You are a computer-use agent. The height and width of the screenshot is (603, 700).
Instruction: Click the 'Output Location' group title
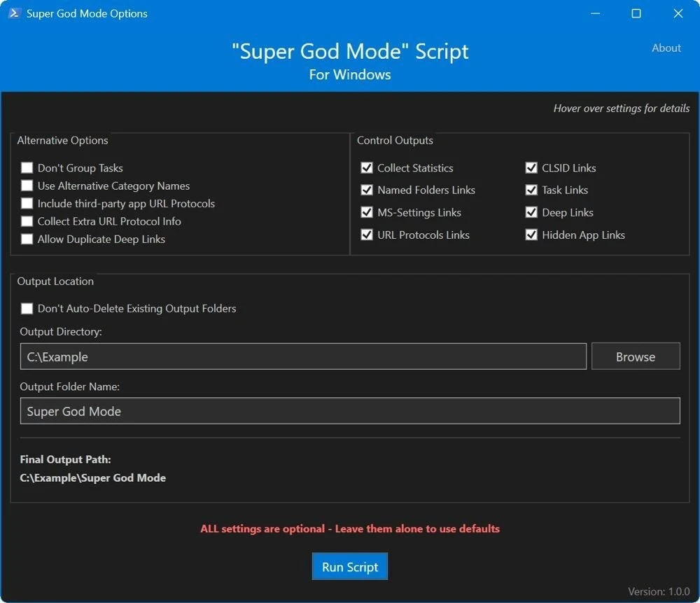click(55, 282)
